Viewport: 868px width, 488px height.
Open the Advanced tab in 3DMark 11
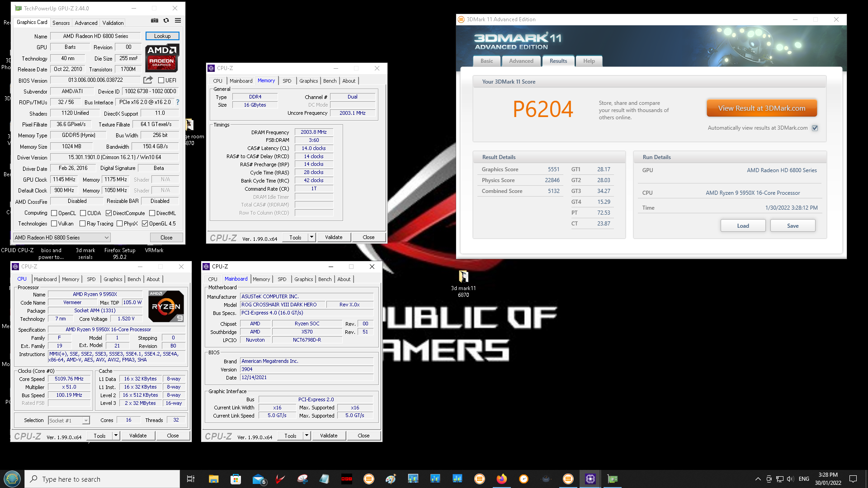521,61
